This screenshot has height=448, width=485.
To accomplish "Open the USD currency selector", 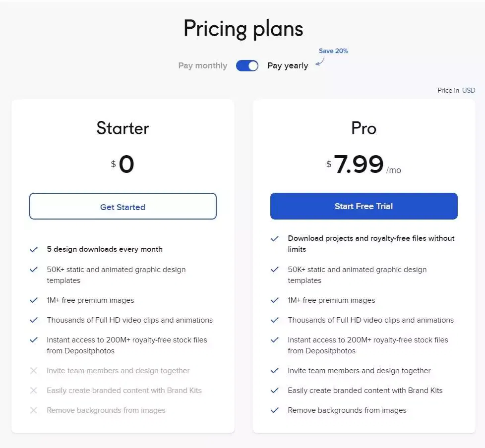I will (469, 90).
